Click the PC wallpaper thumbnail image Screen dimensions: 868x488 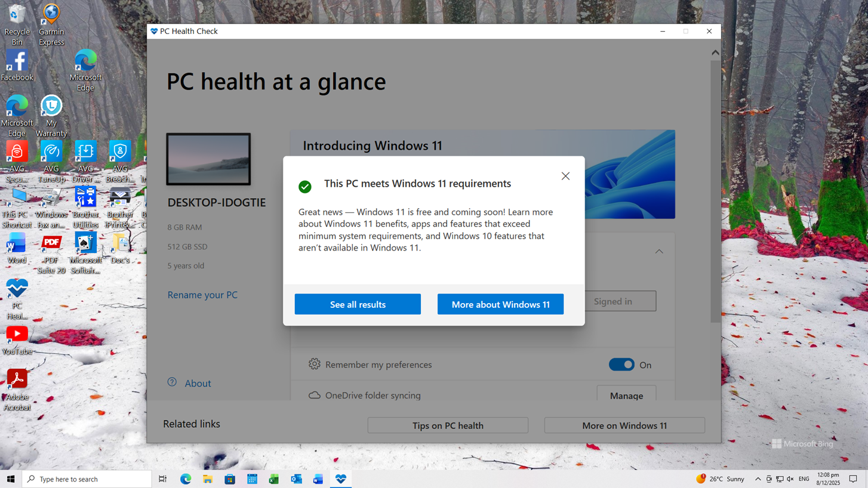click(x=208, y=159)
